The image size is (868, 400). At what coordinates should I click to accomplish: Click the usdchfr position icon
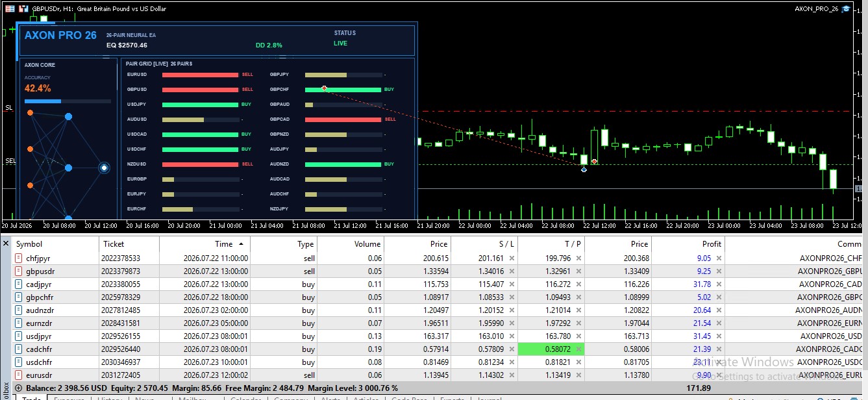pos(19,362)
